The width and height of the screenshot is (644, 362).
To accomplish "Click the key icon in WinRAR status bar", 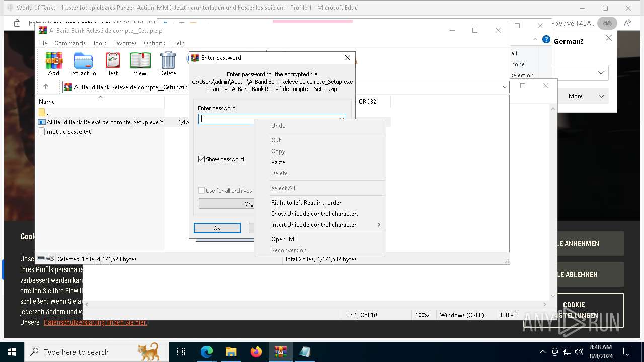I will point(50,259).
